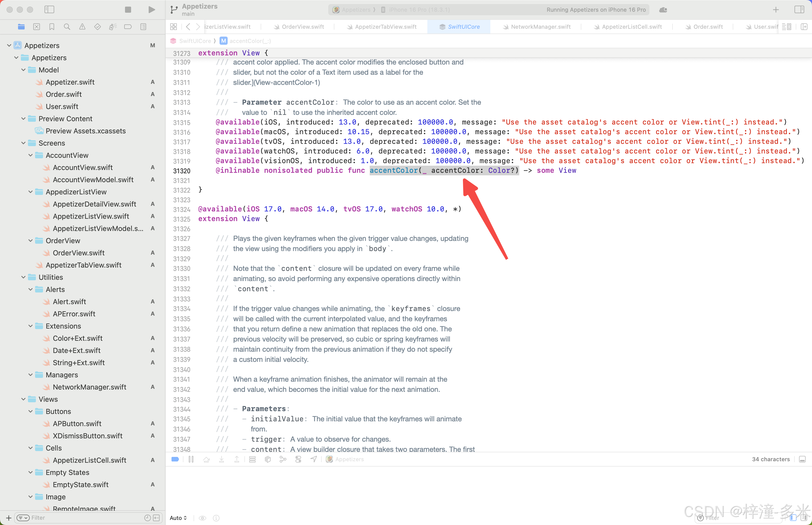Viewport: 812px width, 525px height.
Task: Click the Simulate location arrow icon
Action: coord(314,459)
